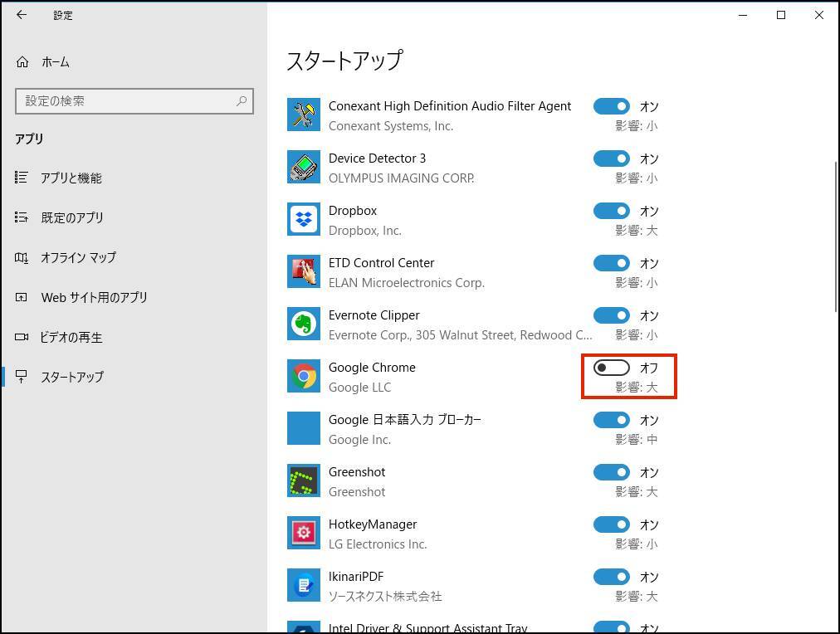Go to オフライン マップ section

coord(78,257)
